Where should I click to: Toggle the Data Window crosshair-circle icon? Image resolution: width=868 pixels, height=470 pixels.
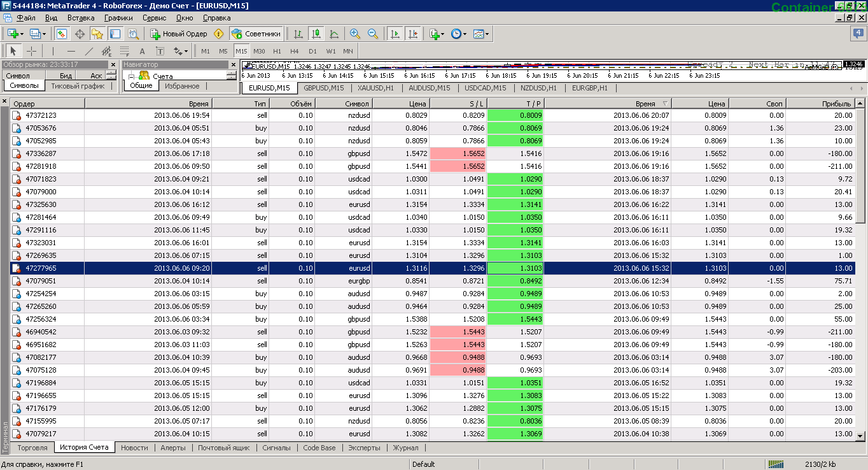(x=80, y=34)
